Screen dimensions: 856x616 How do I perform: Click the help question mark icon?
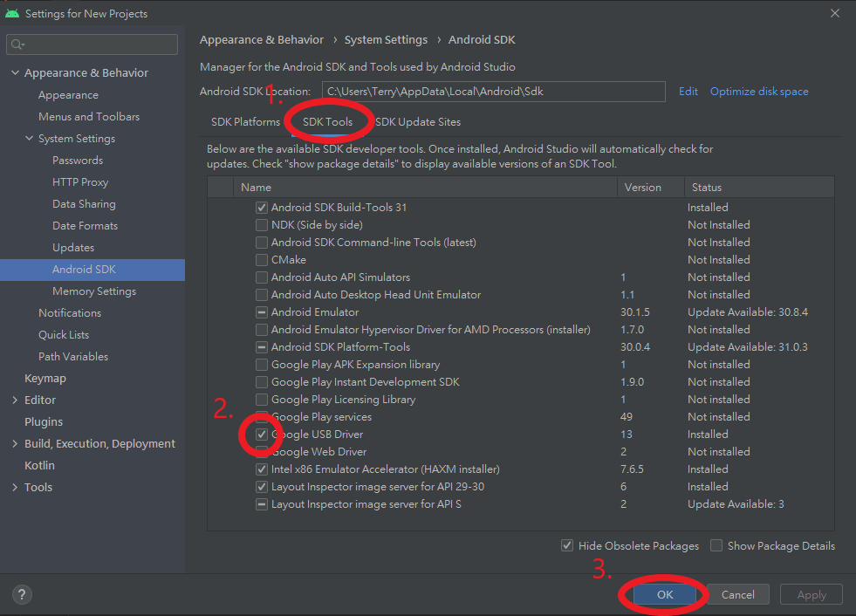tap(22, 594)
